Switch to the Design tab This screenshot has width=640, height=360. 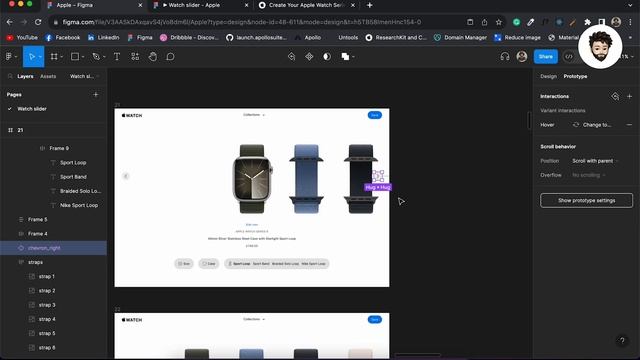[548, 76]
